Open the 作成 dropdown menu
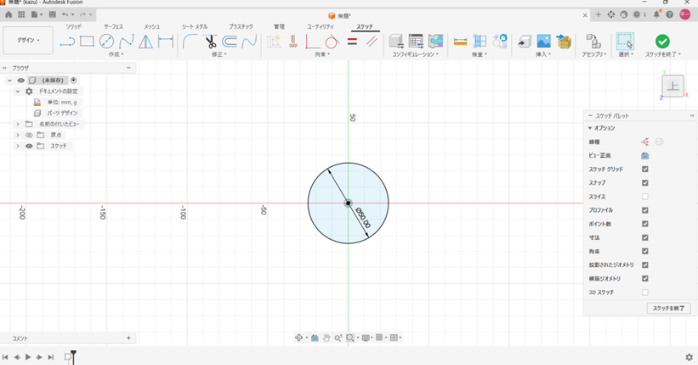This screenshot has width=698, height=365. point(116,54)
